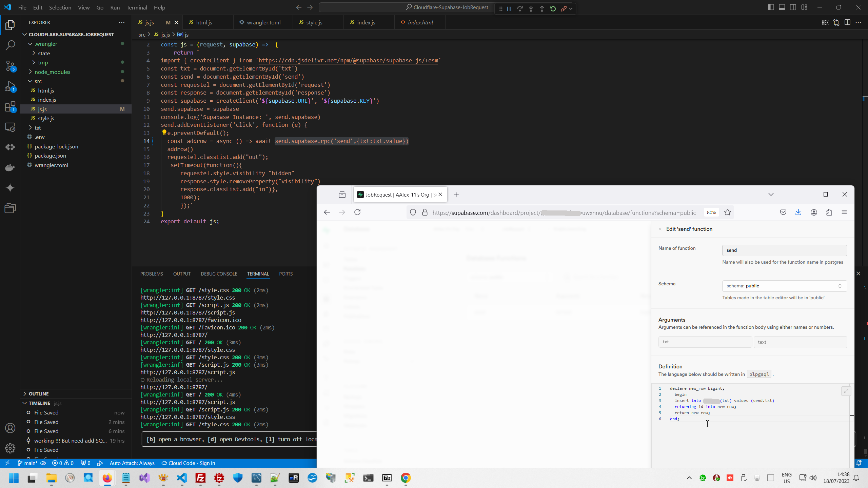Click the Split Editor Right icon
Screen dimensions: 868x488
[847, 22]
